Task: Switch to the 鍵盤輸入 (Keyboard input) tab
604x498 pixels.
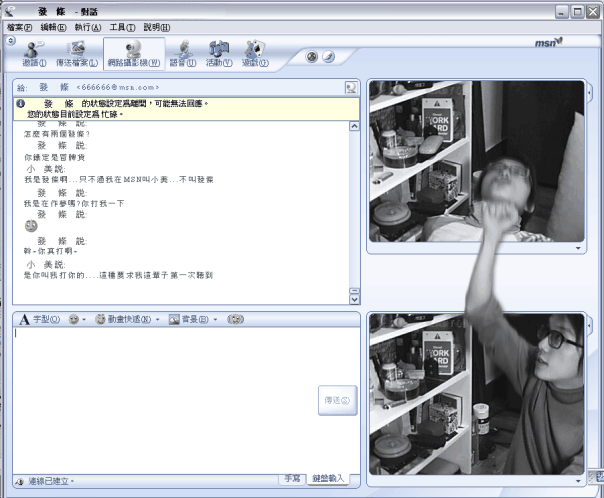Action: tap(327, 479)
